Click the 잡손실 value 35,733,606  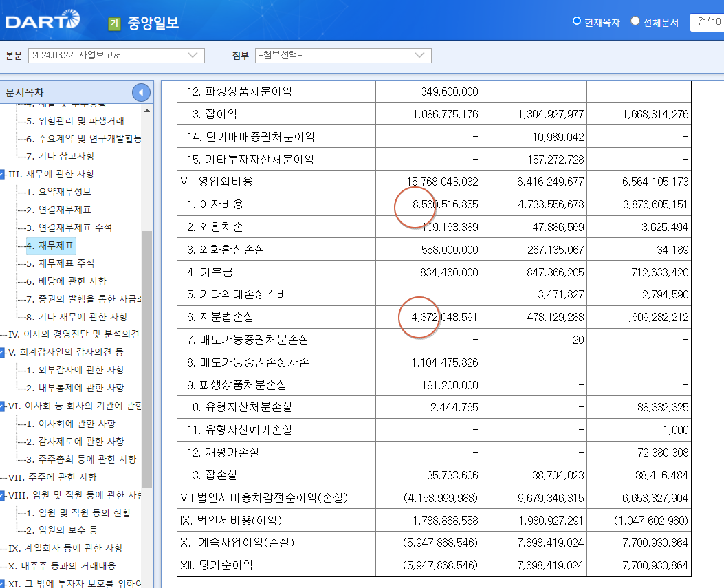452,475
